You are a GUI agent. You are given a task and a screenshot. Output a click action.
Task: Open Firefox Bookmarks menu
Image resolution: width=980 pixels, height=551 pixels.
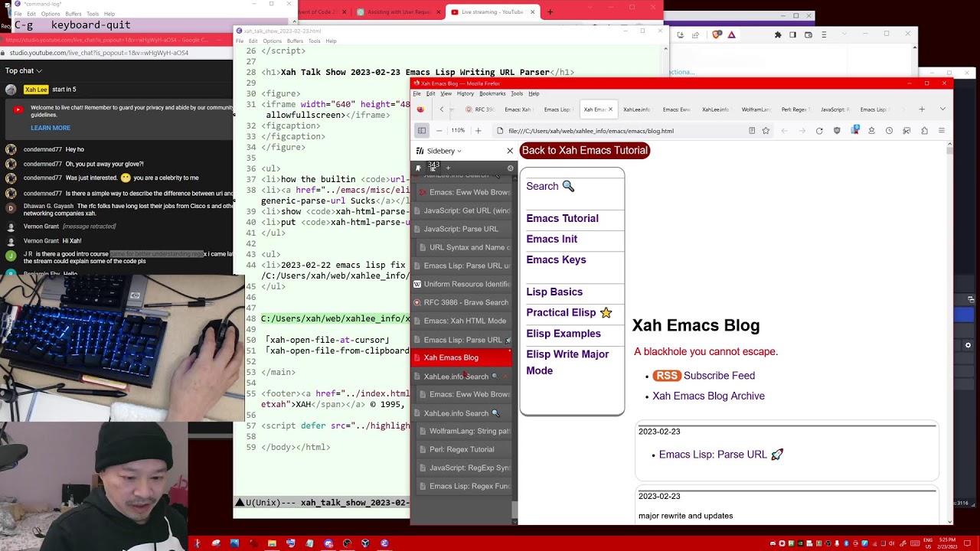point(492,93)
